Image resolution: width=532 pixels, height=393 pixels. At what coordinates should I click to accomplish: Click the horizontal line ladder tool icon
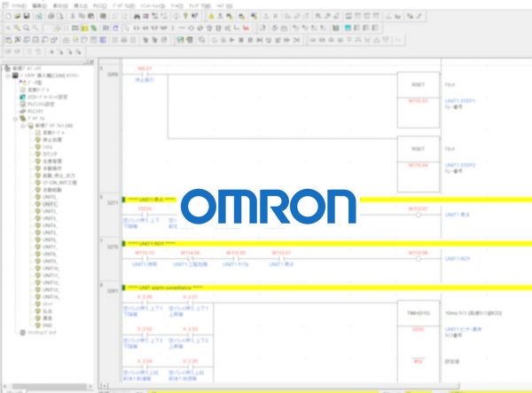(182, 28)
